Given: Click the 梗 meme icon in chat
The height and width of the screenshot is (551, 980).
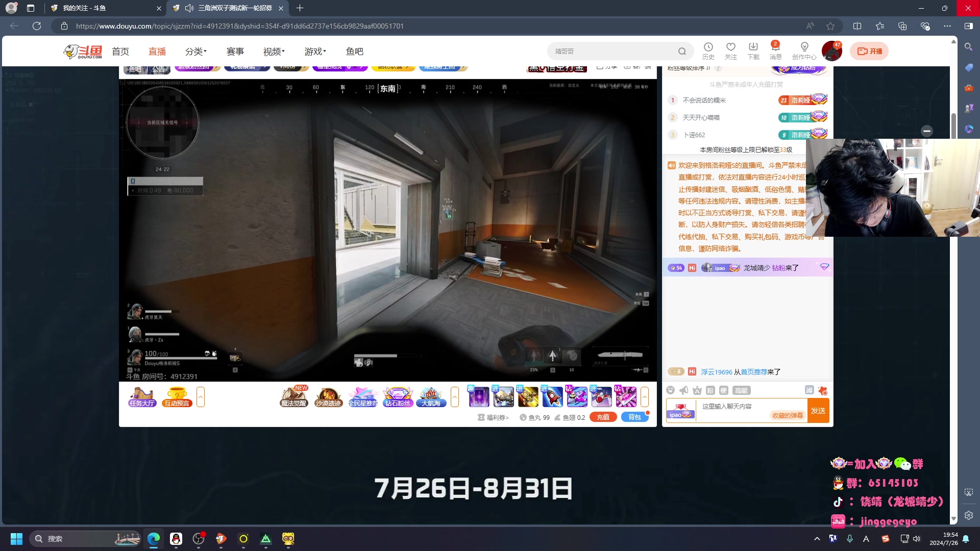Looking at the screenshot, I should [723, 390].
